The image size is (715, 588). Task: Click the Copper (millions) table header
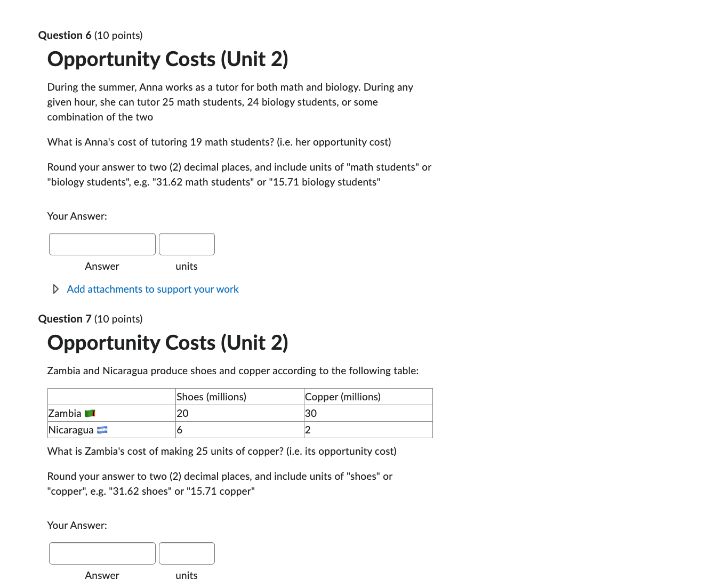(342, 397)
